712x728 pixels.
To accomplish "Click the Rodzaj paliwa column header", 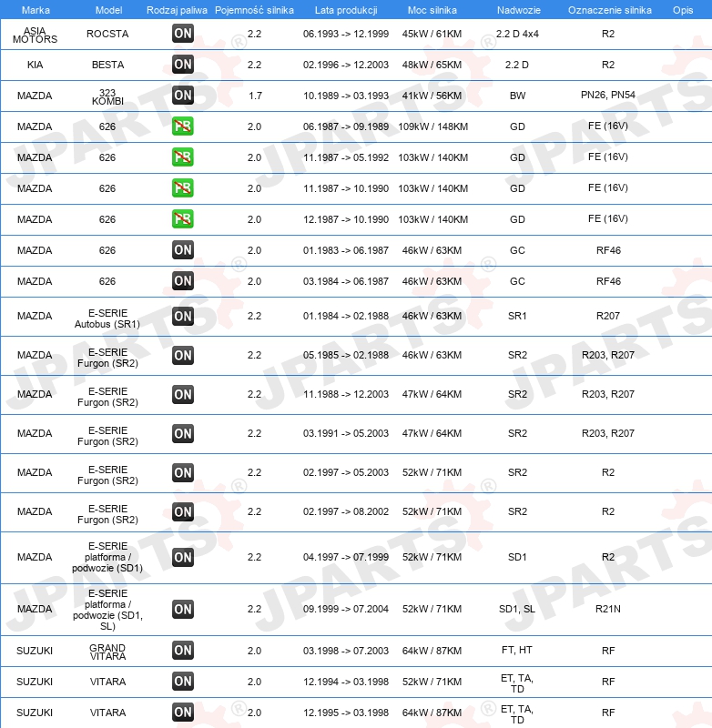I will tap(177, 10).
